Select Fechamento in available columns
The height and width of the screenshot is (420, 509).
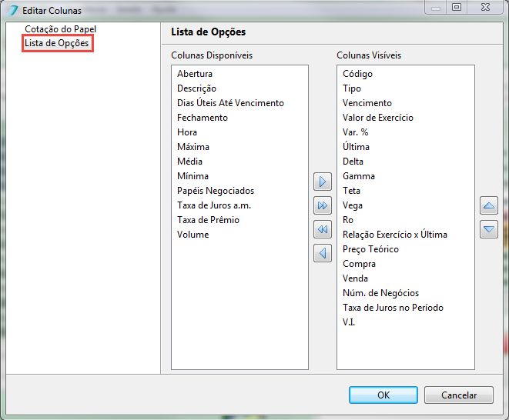[203, 118]
